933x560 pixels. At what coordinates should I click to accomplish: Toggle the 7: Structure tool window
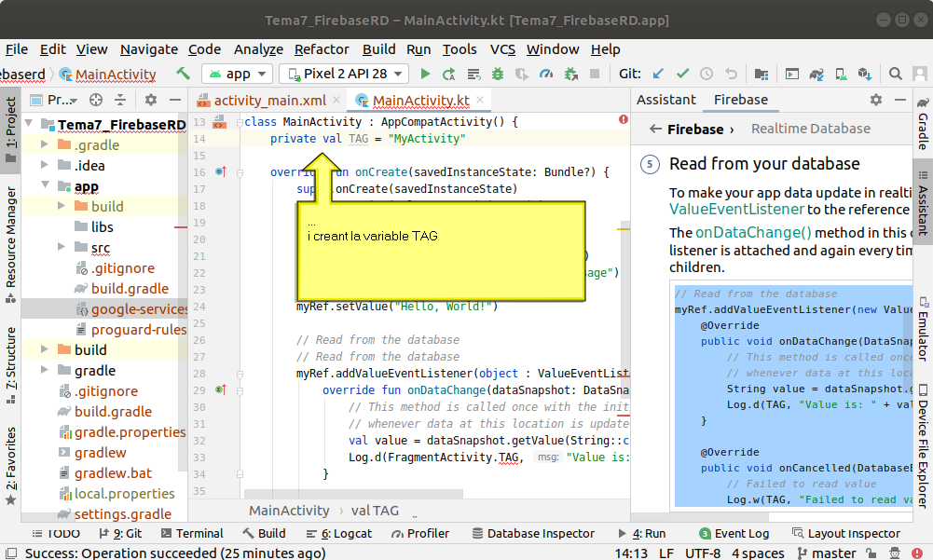pos(10,365)
